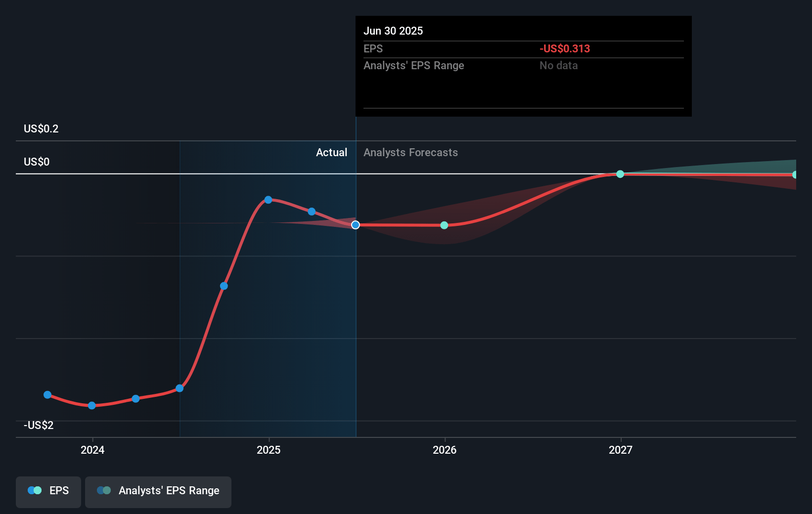Click the first blue EPS point at far left
The width and height of the screenshot is (812, 514).
pyautogui.click(x=47, y=395)
